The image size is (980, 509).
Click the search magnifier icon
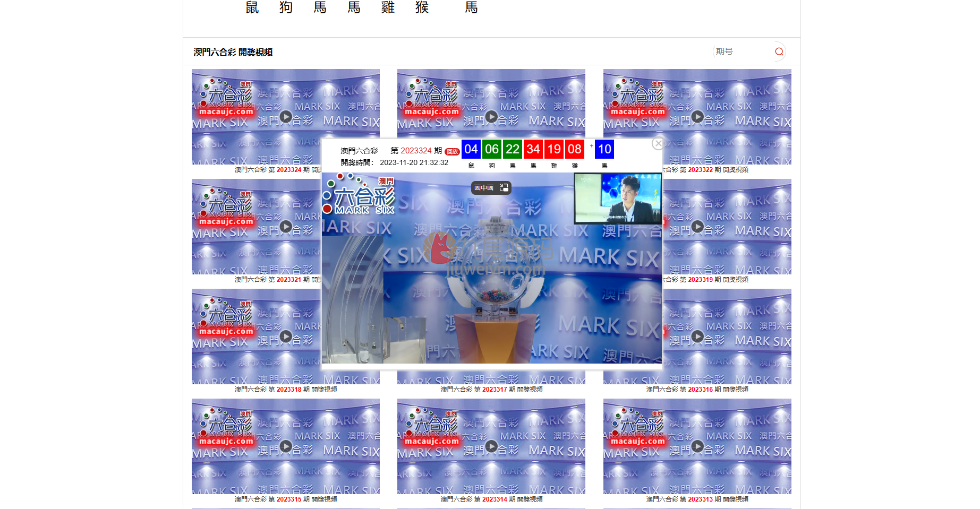pos(779,51)
